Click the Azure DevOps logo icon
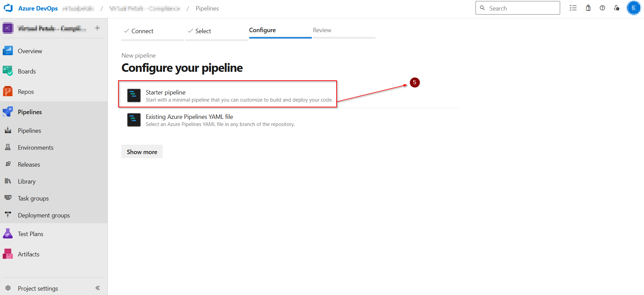The width and height of the screenshot is (644, 295). click(x=8, y=8)
